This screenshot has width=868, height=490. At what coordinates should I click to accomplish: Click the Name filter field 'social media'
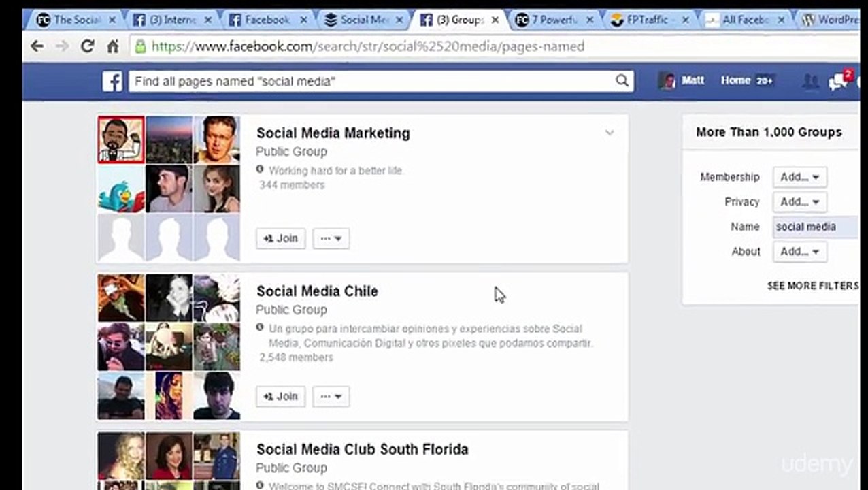(x=816, y=227)
